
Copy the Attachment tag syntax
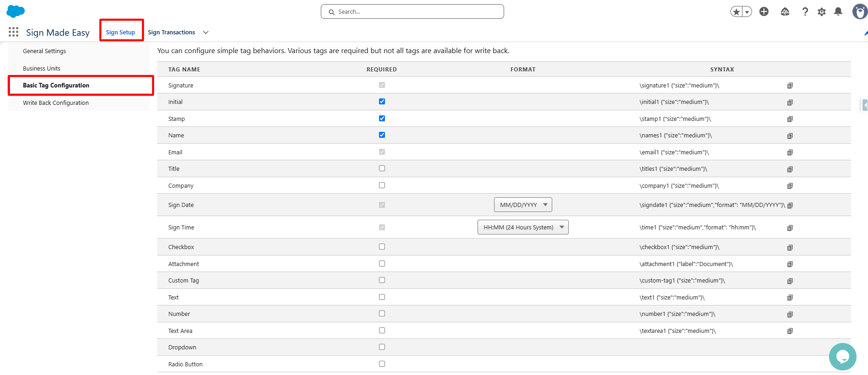[790, 264]
